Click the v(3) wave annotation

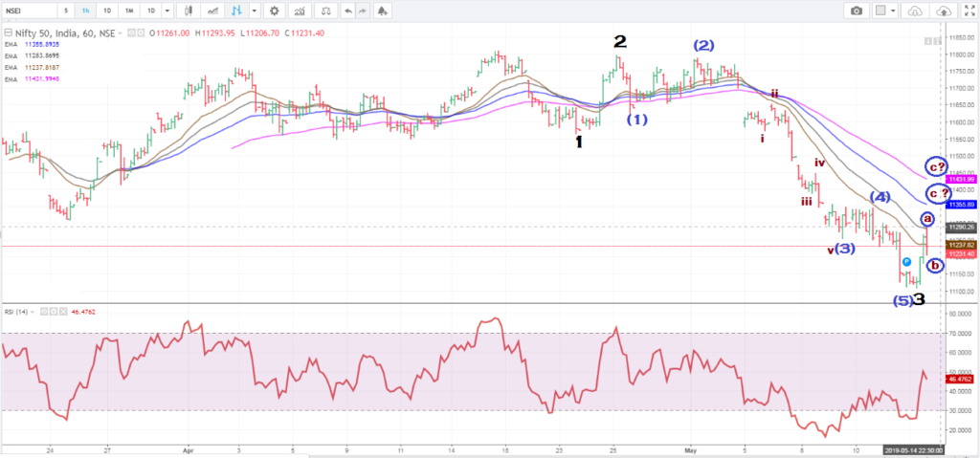(841, 250)
